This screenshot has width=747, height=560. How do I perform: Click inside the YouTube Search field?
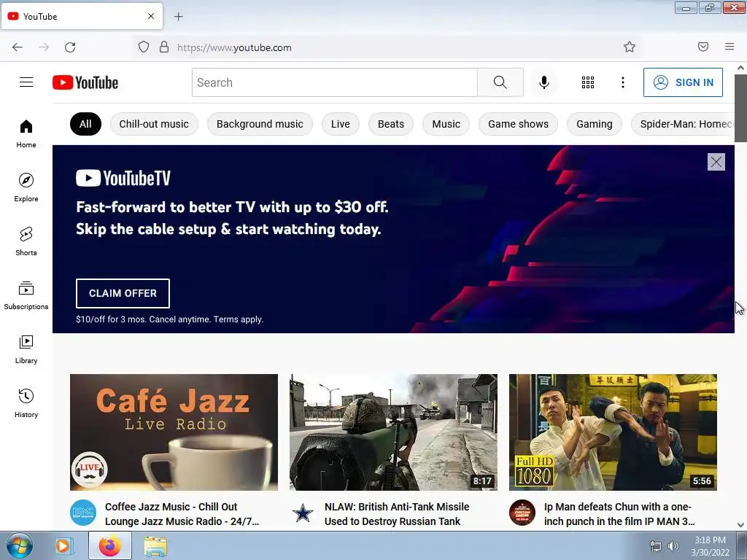tap(335, 82)
